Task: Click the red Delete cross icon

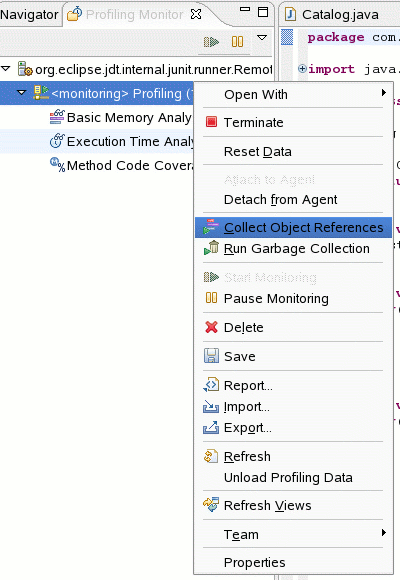Action: pyautogui.click(x=211, y=327)
